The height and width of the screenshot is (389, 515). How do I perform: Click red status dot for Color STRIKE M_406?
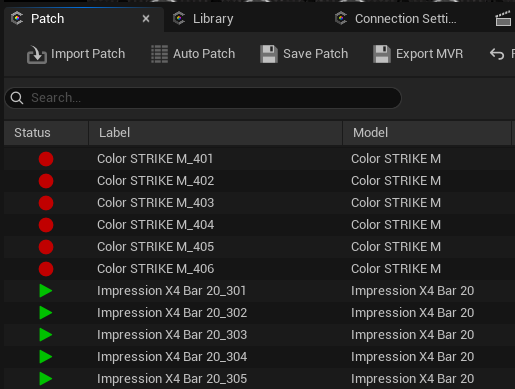(x=46, y=269)
